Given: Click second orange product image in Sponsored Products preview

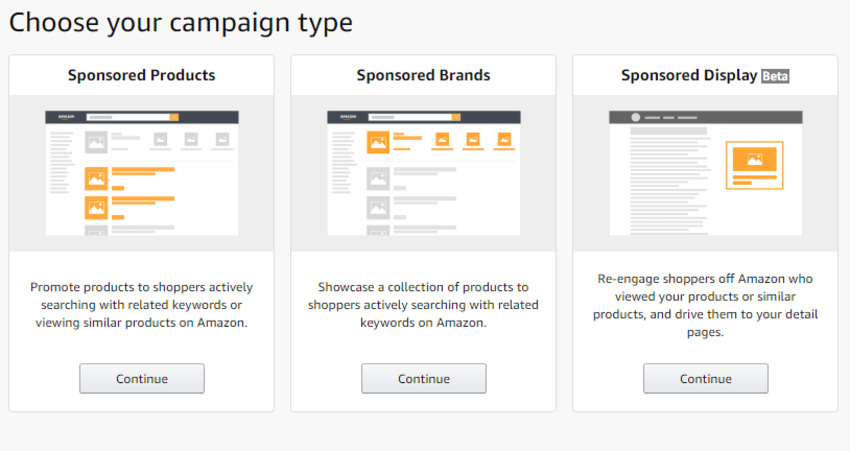Looking at the screenshot, I should point(97,207).
